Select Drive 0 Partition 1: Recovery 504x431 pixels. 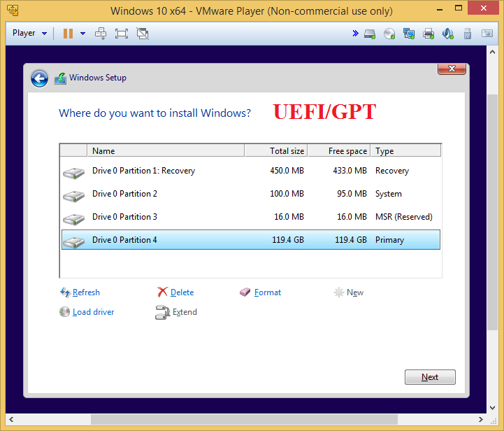tap(251, 171)
